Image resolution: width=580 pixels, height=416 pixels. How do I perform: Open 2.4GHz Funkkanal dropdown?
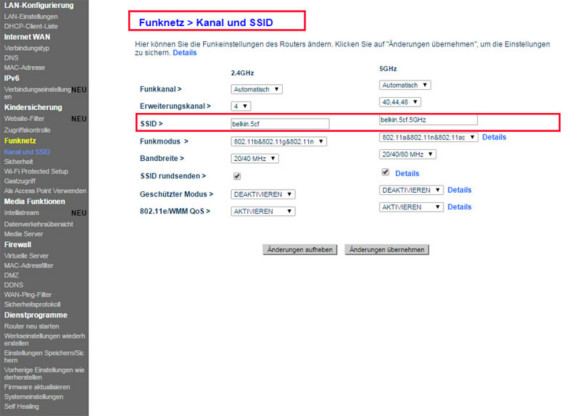point(257,89)
